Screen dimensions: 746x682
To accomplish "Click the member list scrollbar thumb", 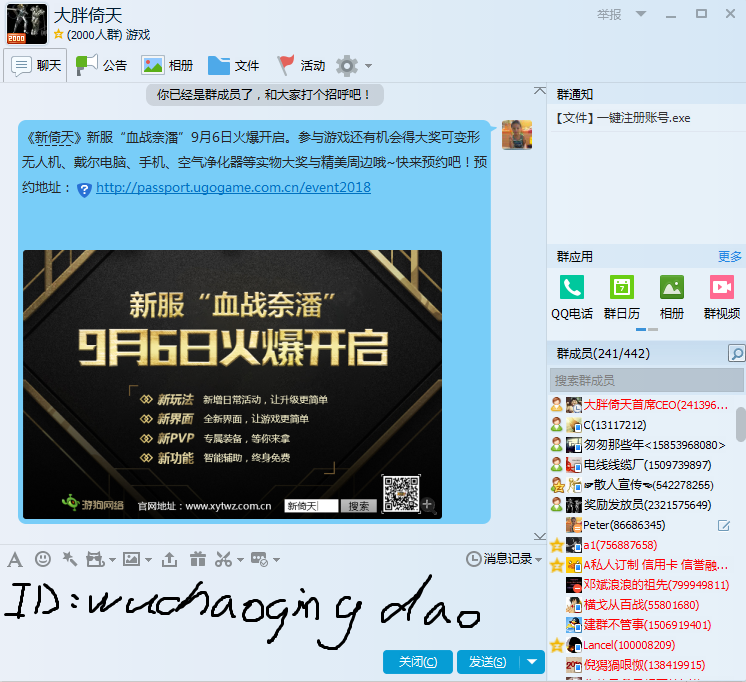I will click(741, 424).
